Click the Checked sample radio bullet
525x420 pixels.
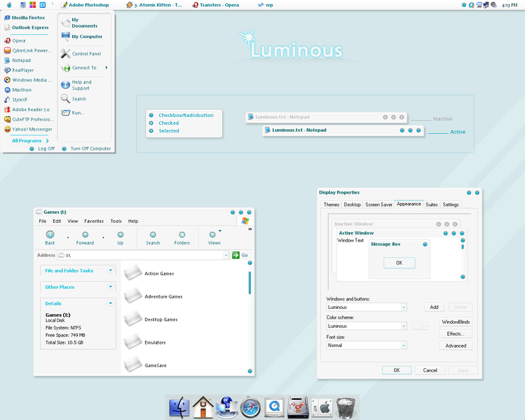coord(151,123)
